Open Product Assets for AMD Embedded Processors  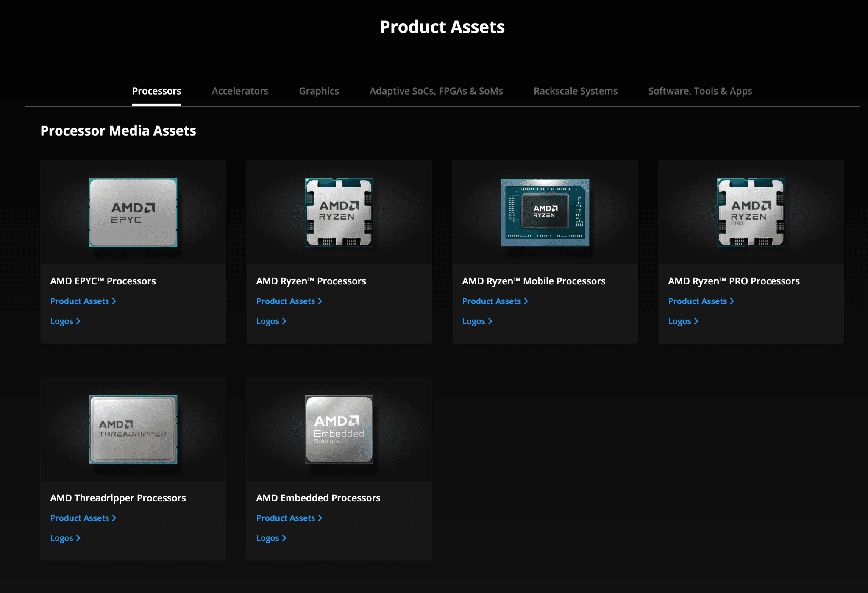pyautogui.click(x=289, y=518)
